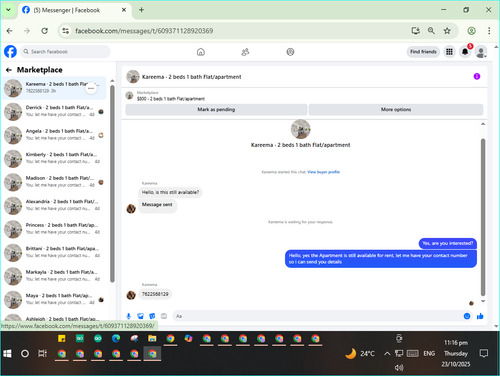Click the large listing thumbnail in chat
This screenshot has width=500, height=376.
click(x=300, y=129)
